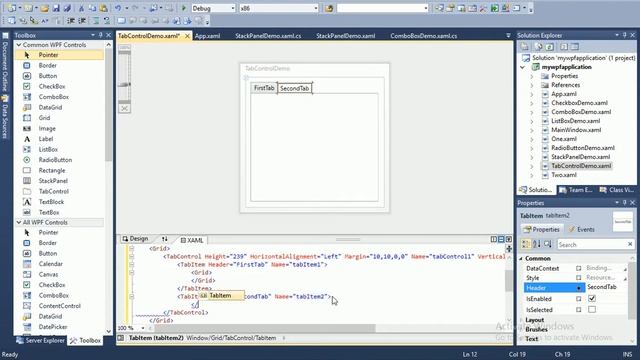Click the Save icon in the toolbar

[x=56, y=8]
